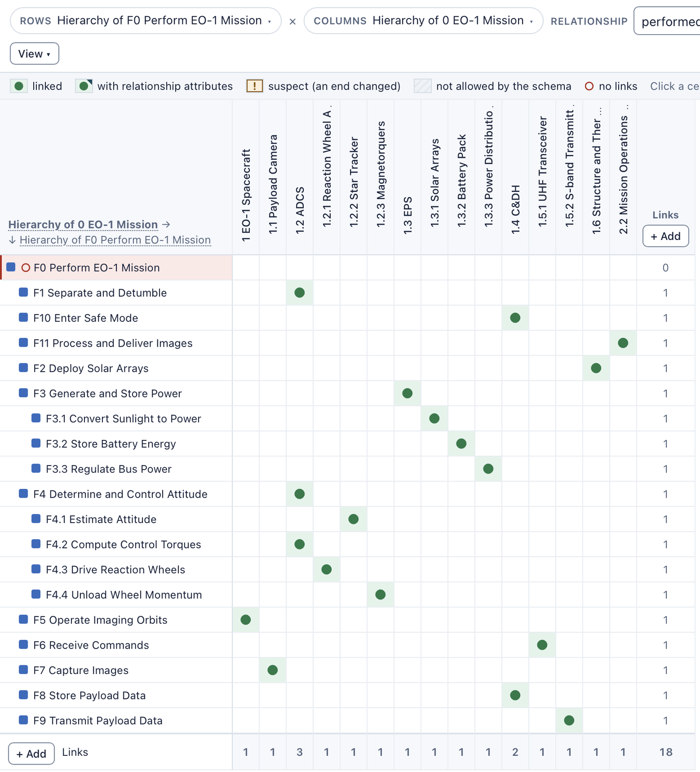Select the F3.3 Regulate Bus Power row
This screenshot has height=772, width=700.
116,469
